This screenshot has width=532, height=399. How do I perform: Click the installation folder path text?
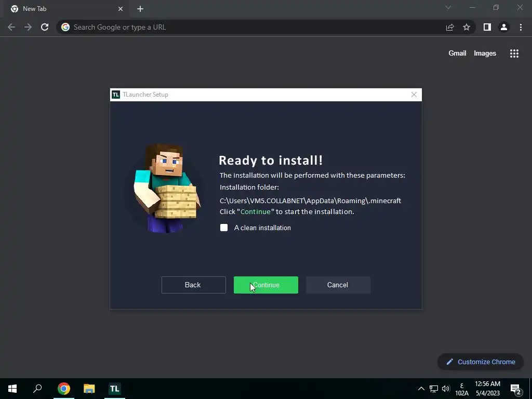(x=310, y=201)
